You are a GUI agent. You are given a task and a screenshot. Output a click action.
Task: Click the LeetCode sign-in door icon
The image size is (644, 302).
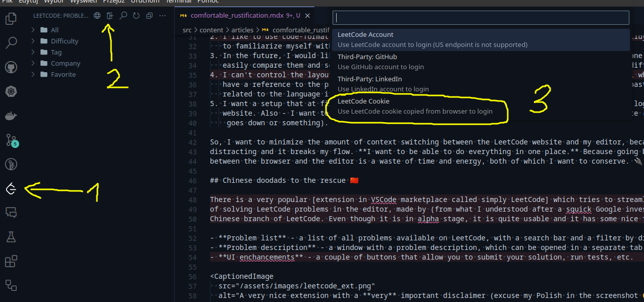(x=110, y=16)
